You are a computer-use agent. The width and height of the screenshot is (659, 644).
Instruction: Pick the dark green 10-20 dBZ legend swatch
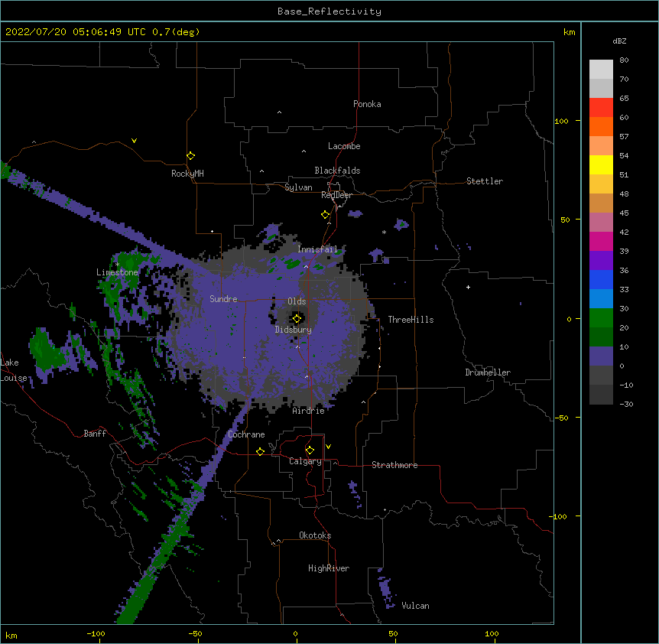(x=601, y=337)
